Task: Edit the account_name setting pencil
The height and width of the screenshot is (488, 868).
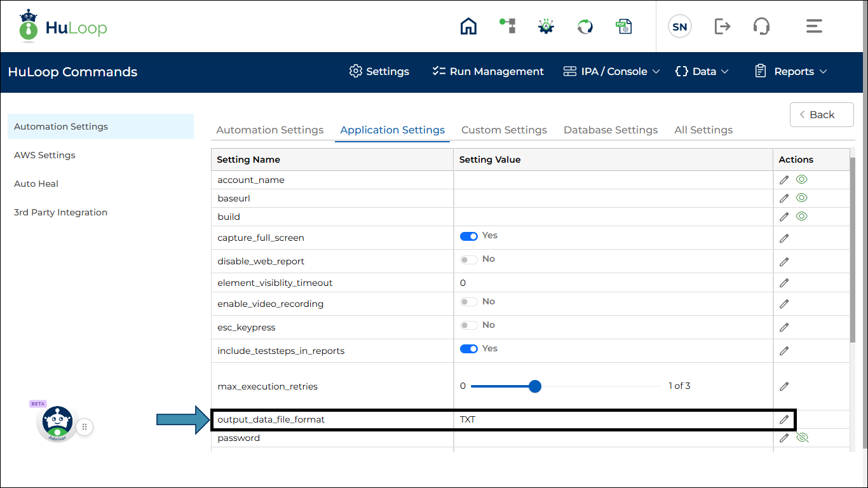Action: click(784, 180)
